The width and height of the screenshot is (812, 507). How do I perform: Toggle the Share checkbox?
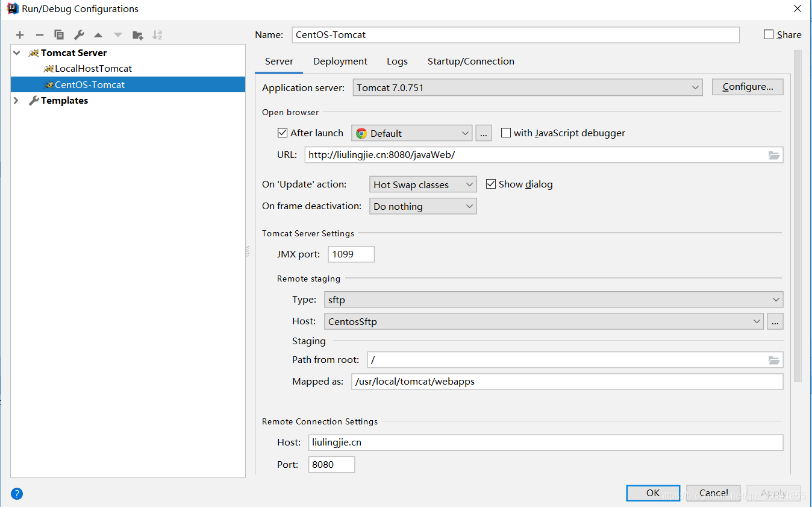(x=769, y=34)
